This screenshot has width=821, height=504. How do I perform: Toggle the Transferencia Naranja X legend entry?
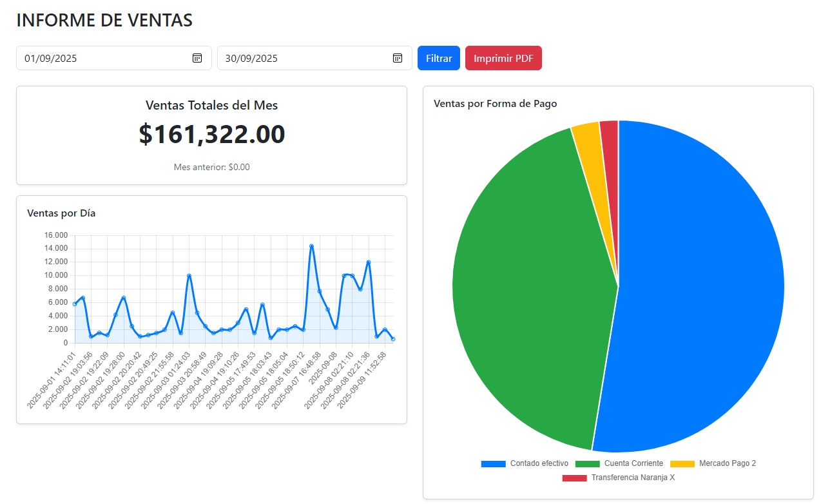[633, 478]
